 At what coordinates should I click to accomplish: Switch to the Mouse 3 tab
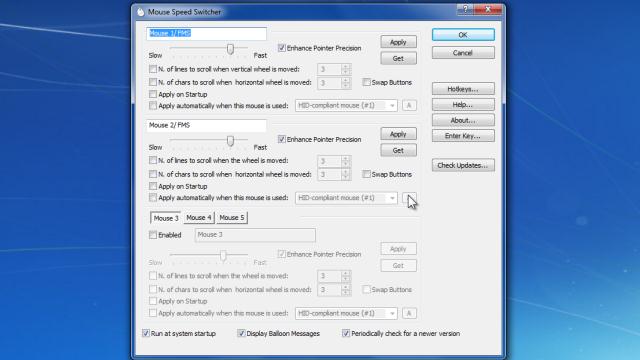pos(166,218)
